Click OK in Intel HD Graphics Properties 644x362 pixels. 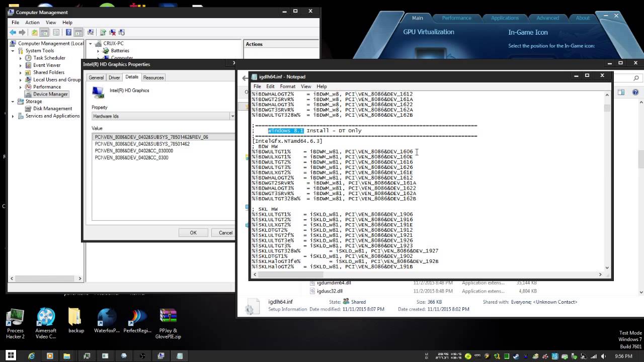[193, 233]
